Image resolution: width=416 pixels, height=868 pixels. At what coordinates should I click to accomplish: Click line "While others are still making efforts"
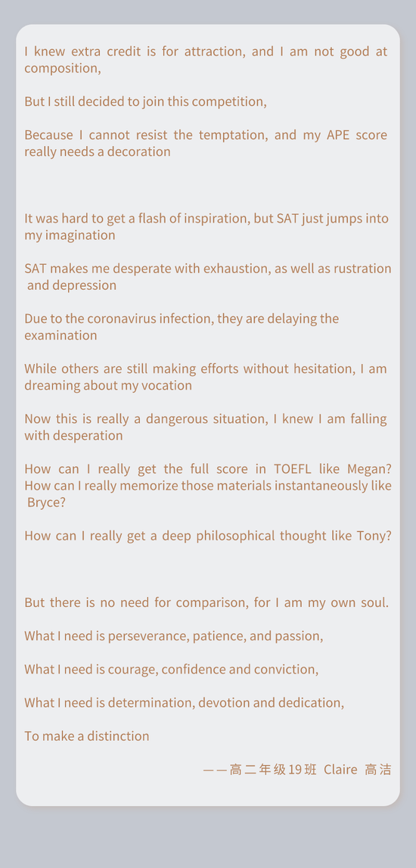click(x=206, y=369)
